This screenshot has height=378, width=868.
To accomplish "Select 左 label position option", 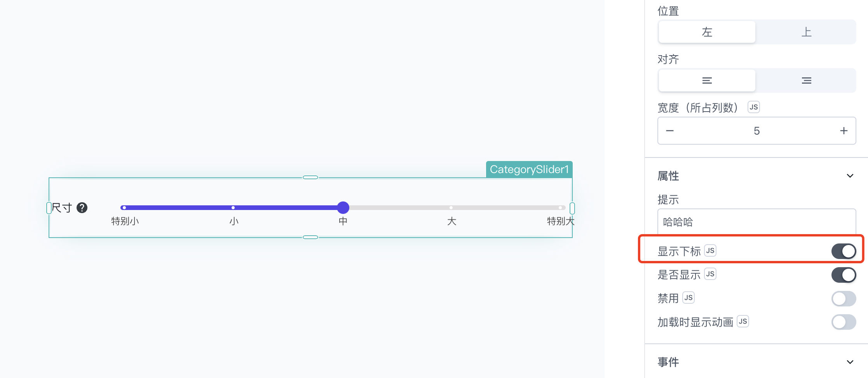I will point(707,32).
